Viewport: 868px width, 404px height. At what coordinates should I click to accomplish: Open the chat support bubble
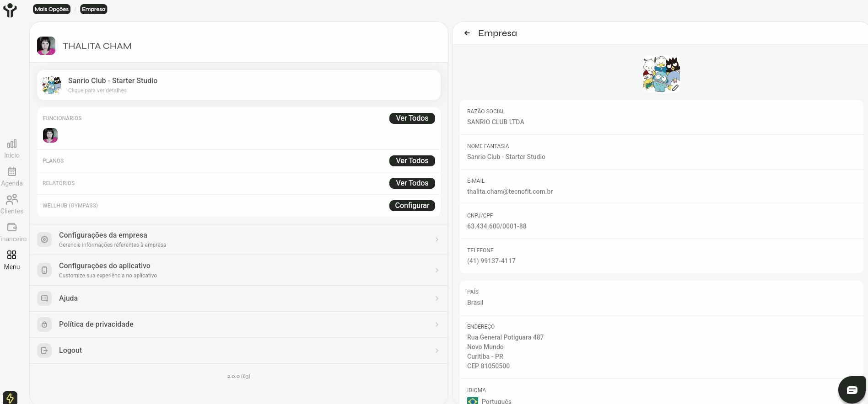coord(852,390)
